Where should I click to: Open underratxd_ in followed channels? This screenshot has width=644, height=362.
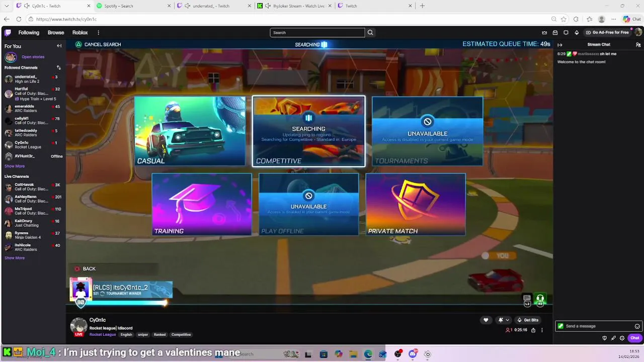(x=33, y=79)
